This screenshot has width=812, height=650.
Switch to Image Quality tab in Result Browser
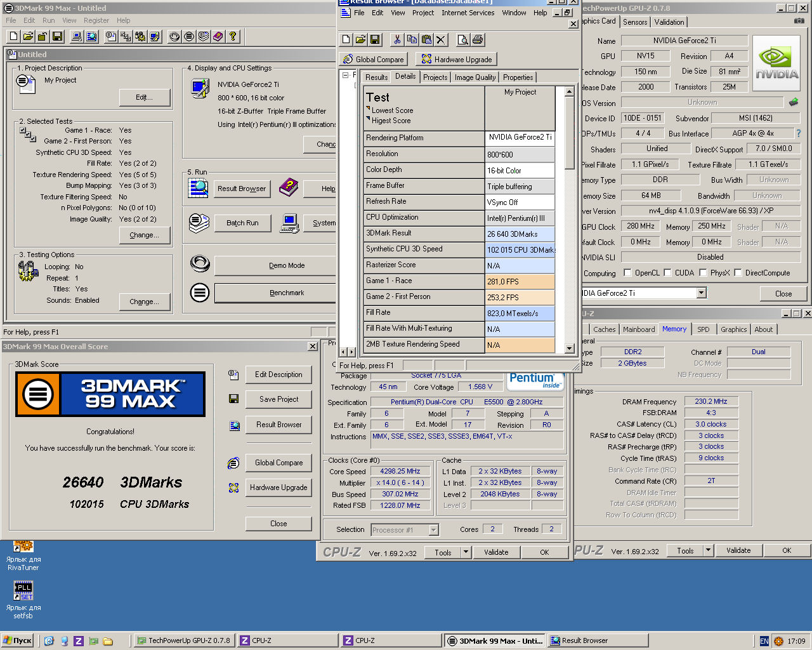475,77
